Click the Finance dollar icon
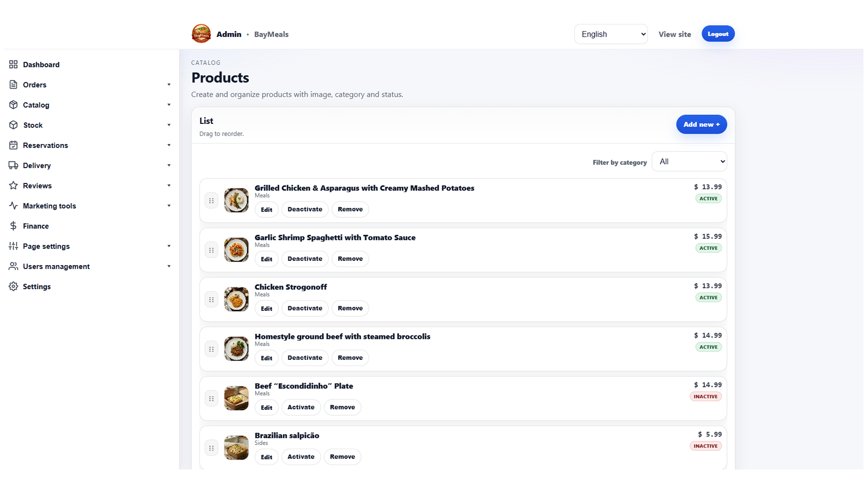 click(13, 226)
